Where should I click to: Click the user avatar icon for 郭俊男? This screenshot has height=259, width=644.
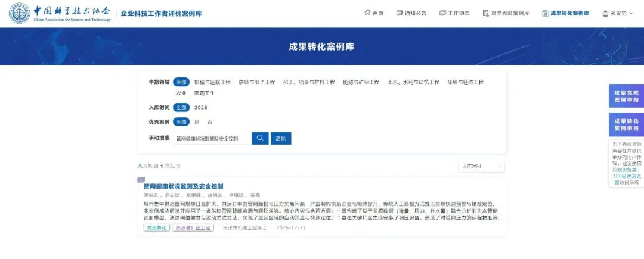pos(606,13)
